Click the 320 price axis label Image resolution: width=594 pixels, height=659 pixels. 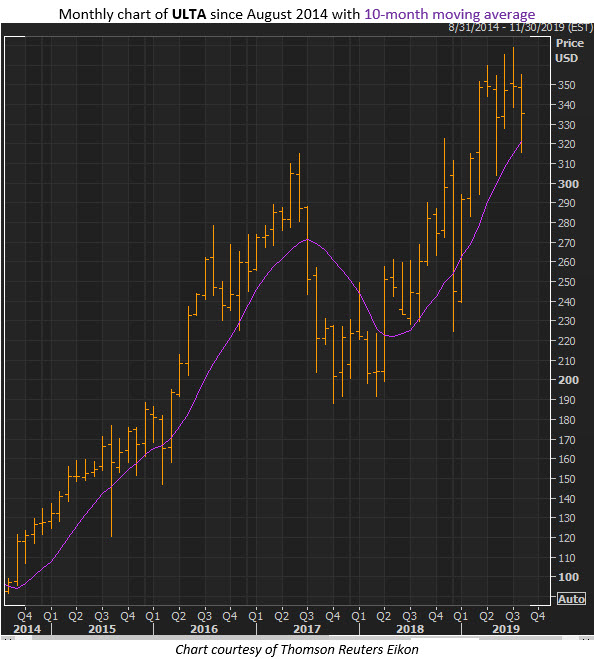566,144
